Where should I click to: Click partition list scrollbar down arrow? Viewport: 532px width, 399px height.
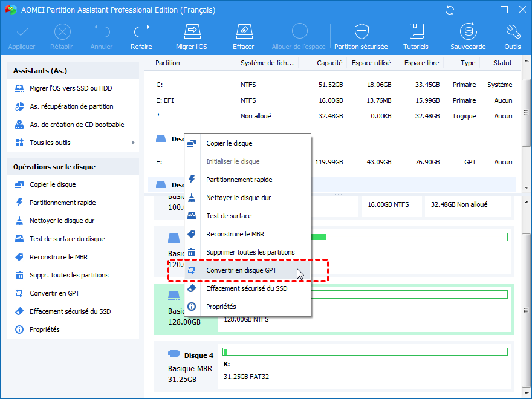pos(526,187)
